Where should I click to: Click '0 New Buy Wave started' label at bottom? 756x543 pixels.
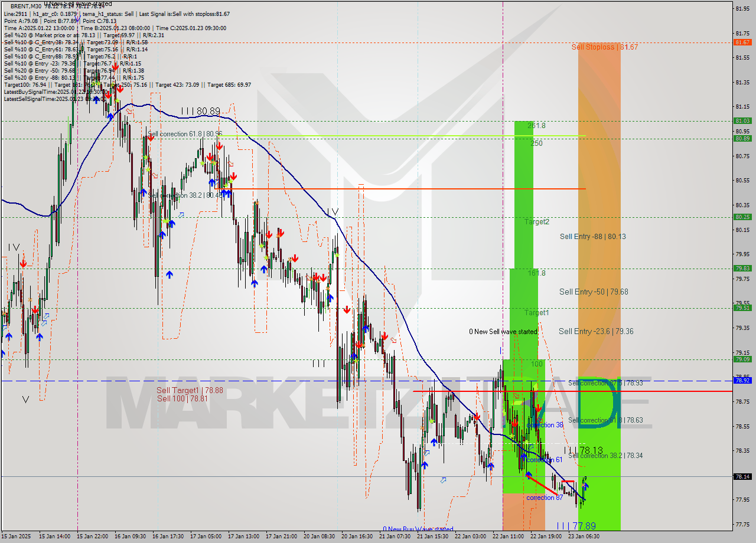[x=418, y=529]
